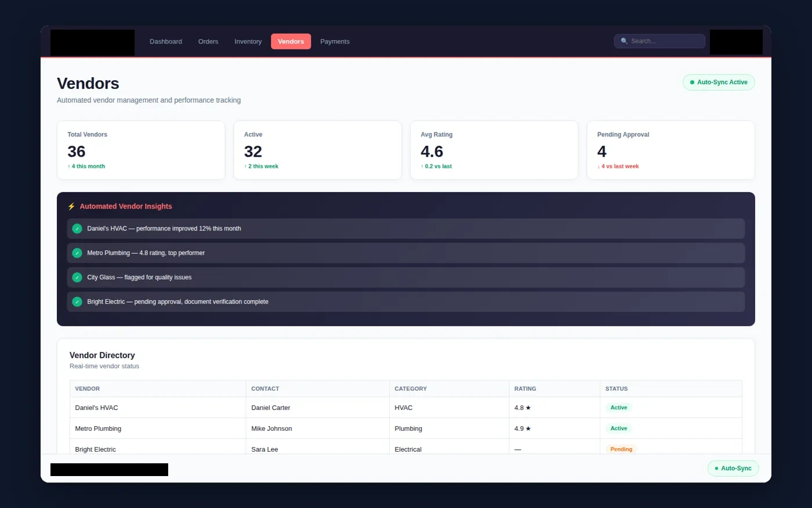Click the HVAC category cell
812x508 pixels.
coord(449,408)
